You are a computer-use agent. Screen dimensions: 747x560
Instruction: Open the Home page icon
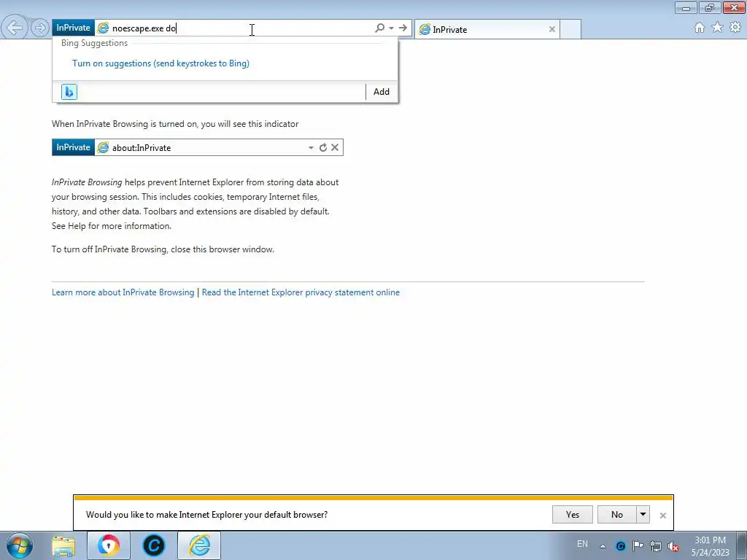(700, 28)
